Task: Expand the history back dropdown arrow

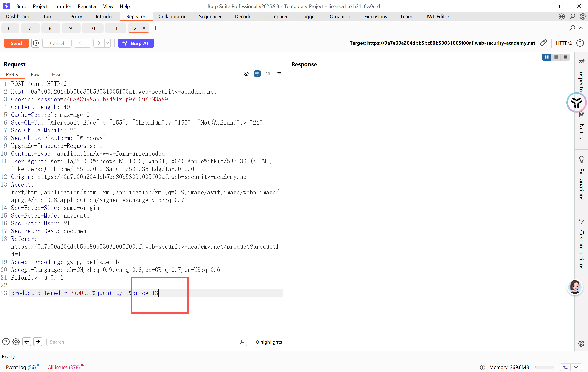Action: (88, 43)
